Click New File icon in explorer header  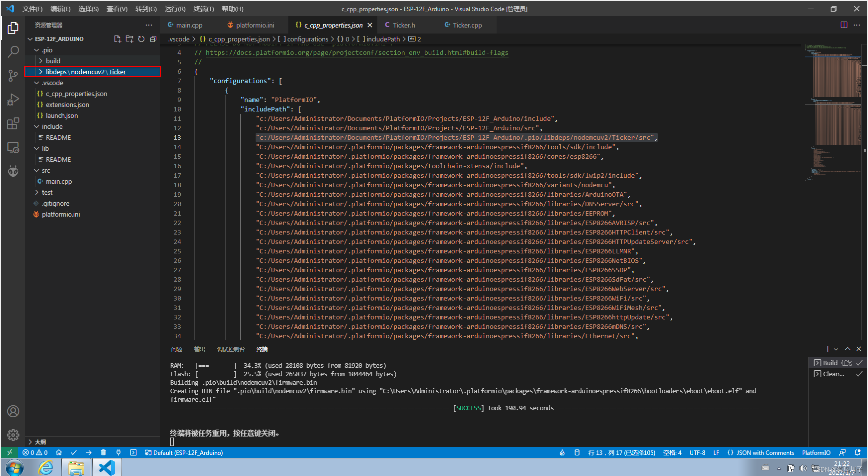pyautogui.click(x=117, y=39)
